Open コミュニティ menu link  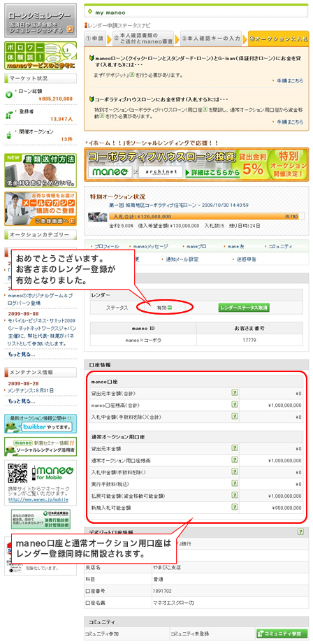point(280,246)
